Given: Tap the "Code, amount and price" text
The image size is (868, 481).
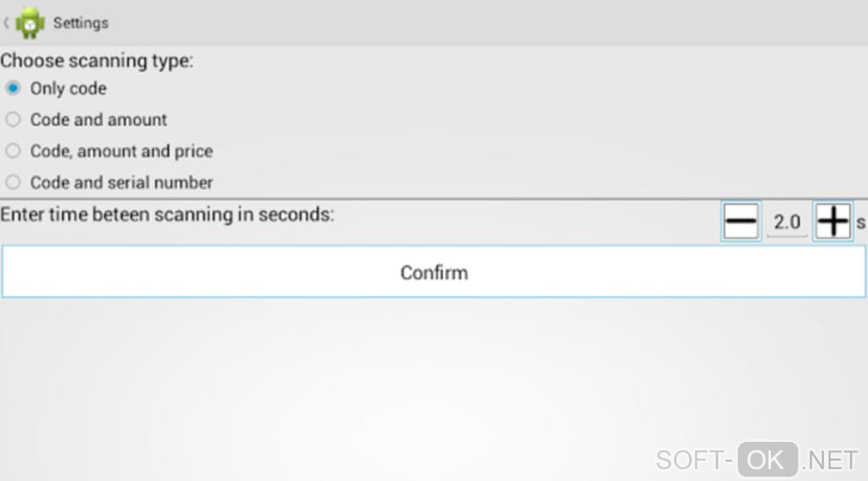Looking at the screenshot, I should click(122, 152).
